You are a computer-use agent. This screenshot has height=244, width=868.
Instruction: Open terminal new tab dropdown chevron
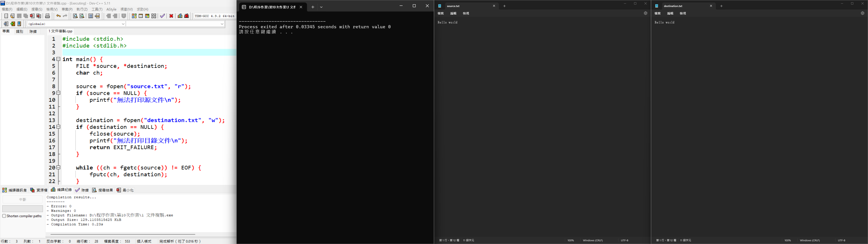click(321, 7)
